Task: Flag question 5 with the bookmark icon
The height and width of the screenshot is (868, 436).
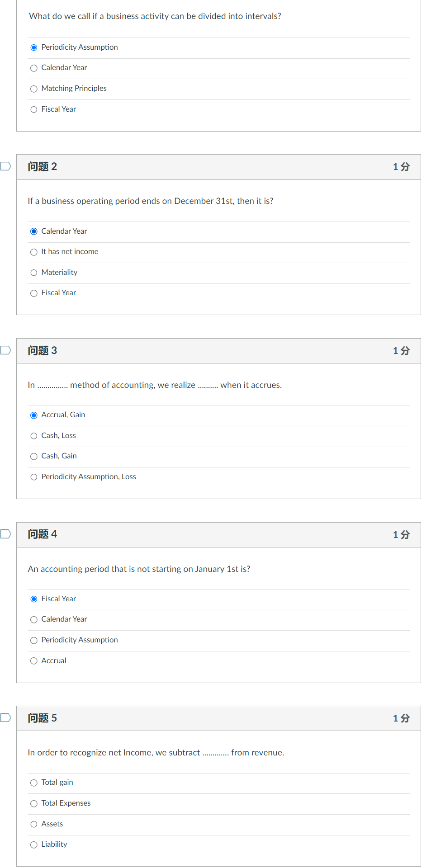Action: (x=6, y=718)
